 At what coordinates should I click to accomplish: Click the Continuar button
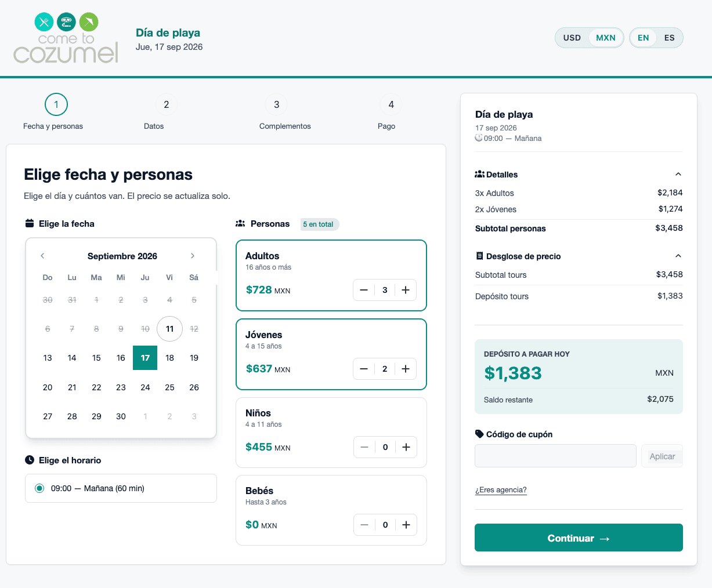click(579, 538)
